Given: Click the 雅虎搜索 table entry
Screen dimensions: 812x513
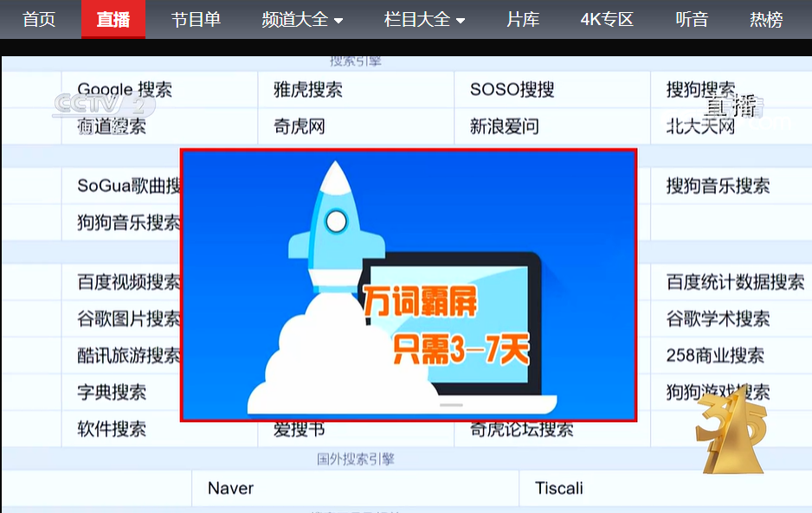Looking at the screenshot, I should [x=308, y=90].
